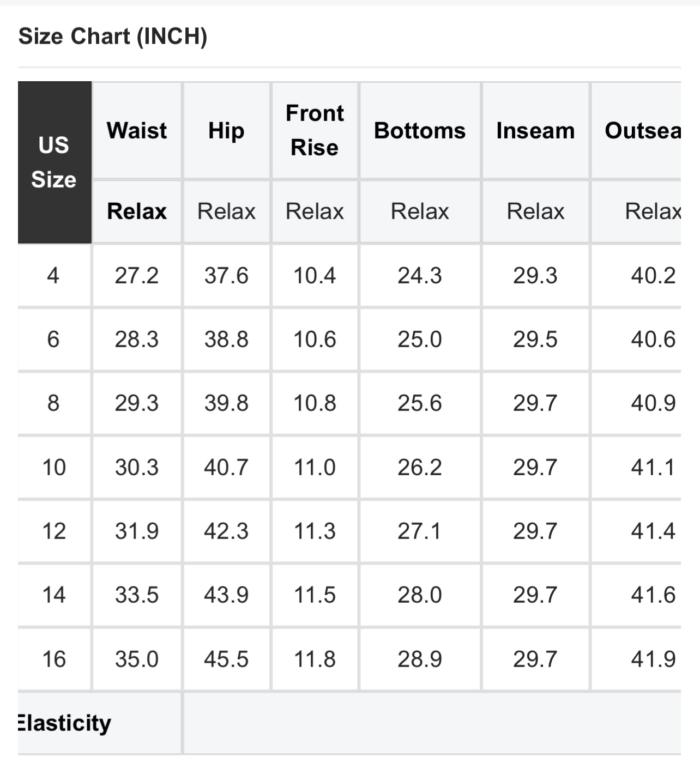The height and width of the screenshot is (757, 700).
Task: Click the inseam value 29.5 for size 6
Action: (x=535, y=340)
